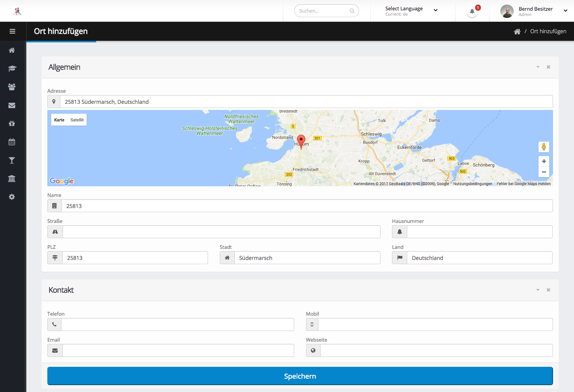Click into the PLZ field
Image resolution: width=574 pixels, height=392 pixels.
[135, 258]
